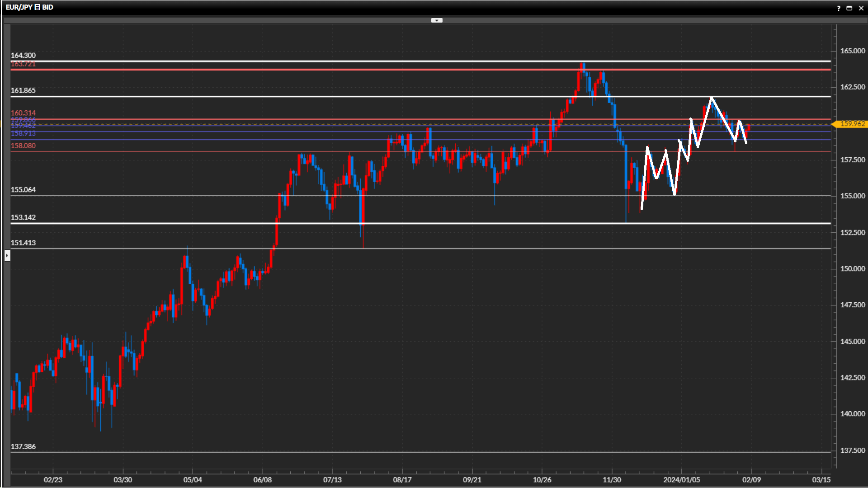Click the 150.000 price scale label
Viewport: 868px width, 488px height.
852,269
